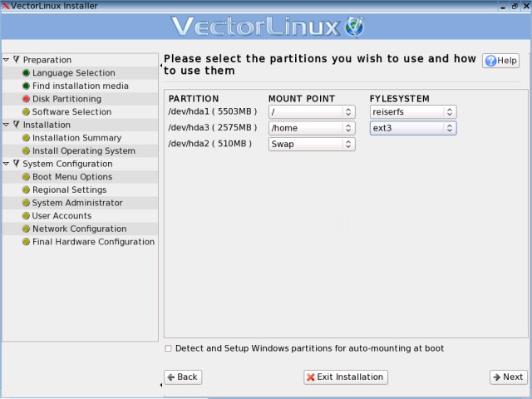Click the Installation Summary status bullet
The height and width of the screenshot is (399, 532).
(26, 138)
